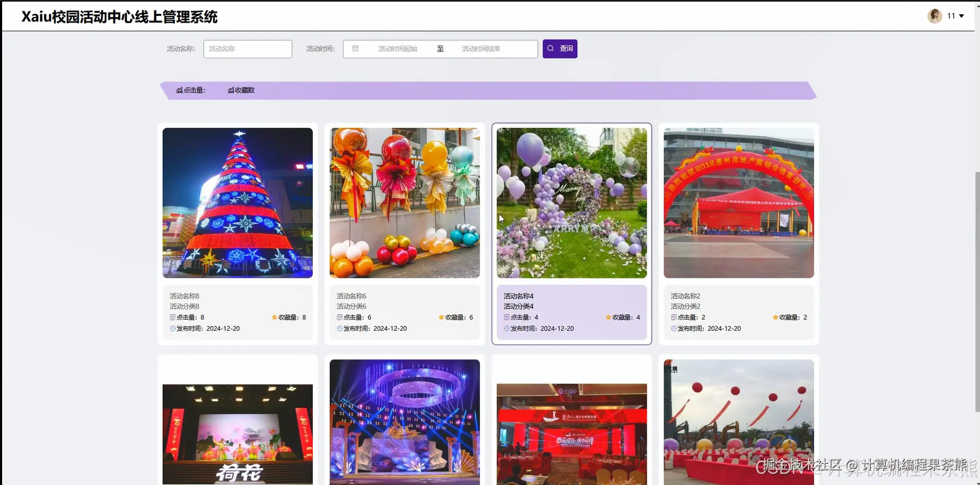The image size is (980, 485).
Task: Click the calendar icon in the 活动时间 field
Action: click(x=355, y=48)
